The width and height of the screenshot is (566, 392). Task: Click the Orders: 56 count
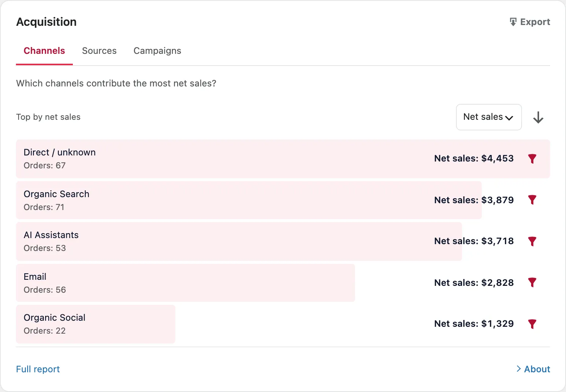click(45, 290)
